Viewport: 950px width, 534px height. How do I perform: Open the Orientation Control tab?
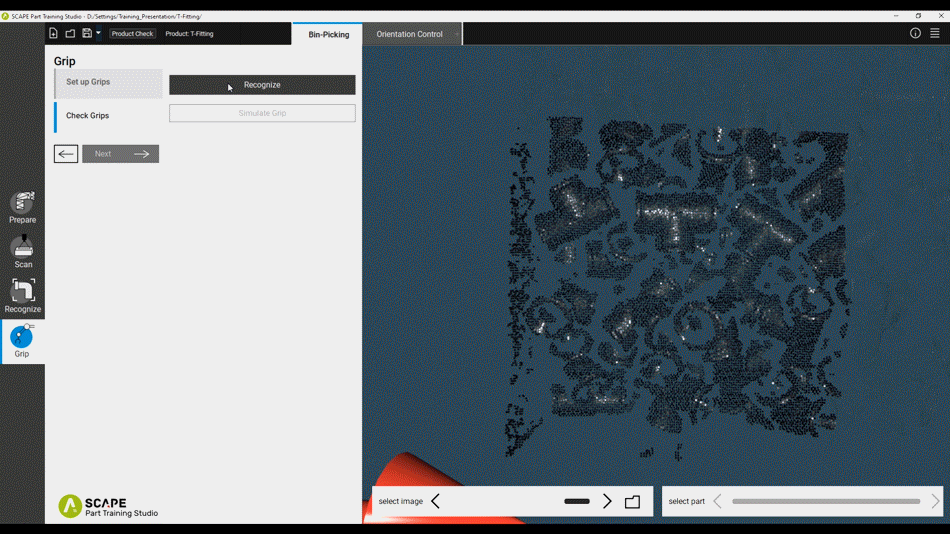[410, 35]
